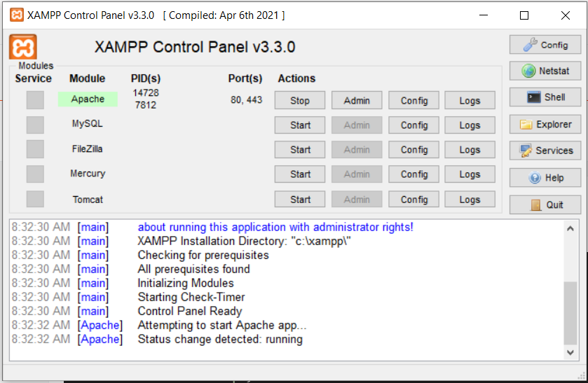This screenshot has height=383, width=588.
Task: Open Apache Admin page
Action: click(x=357, y=100)
